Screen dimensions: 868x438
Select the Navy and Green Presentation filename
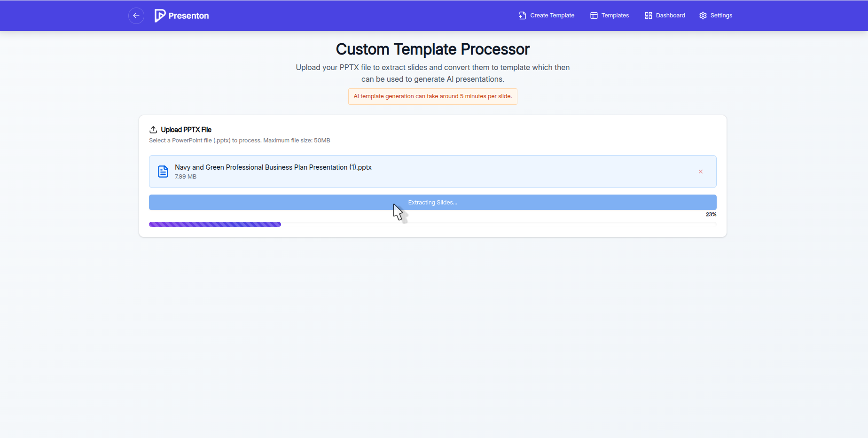[273, 167]
